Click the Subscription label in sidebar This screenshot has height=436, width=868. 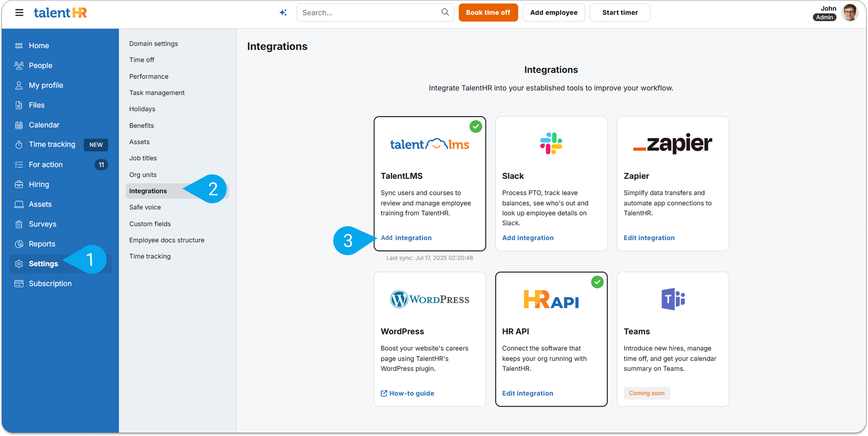50,284
